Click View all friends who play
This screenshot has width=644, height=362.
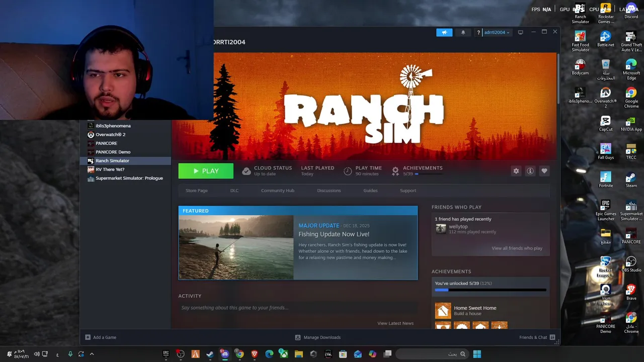[x=517, y=248]
